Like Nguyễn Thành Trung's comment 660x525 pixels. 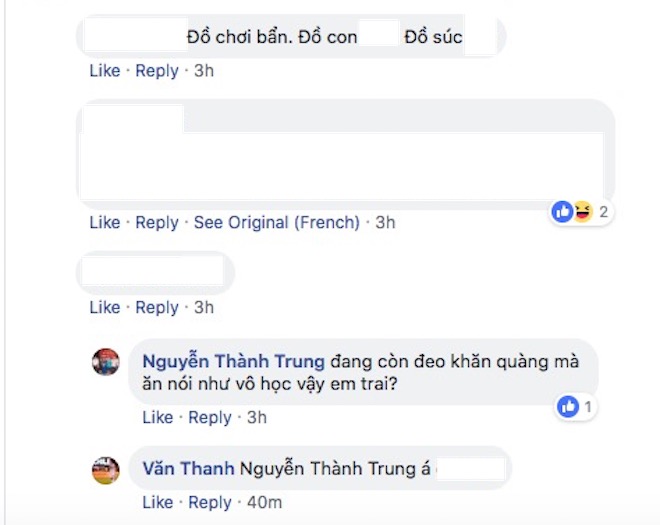(157, 418)
